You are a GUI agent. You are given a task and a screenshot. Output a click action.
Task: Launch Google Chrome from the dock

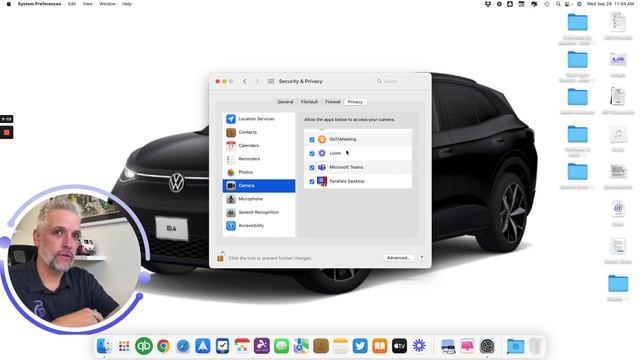click(163, 346)
